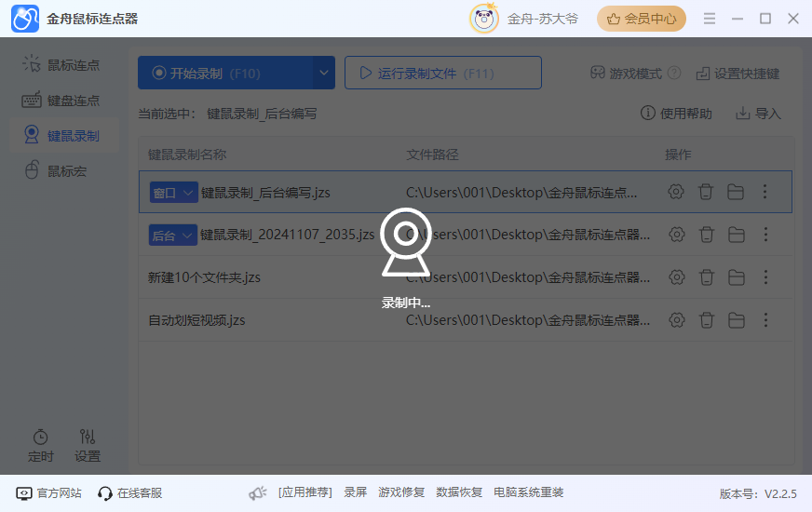Delete the 自动划短视频.jzs recording
Image resolution: width=812 pixels, height=512 pixels.
707,320
